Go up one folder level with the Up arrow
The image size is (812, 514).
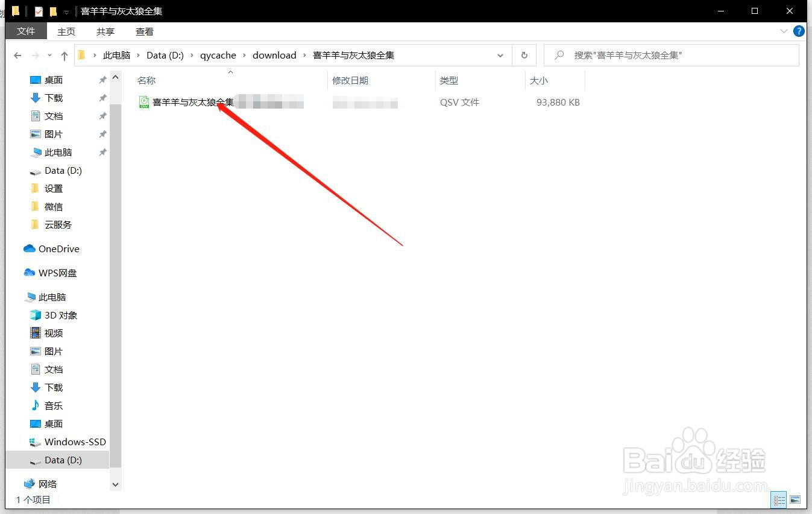[65, 56]
